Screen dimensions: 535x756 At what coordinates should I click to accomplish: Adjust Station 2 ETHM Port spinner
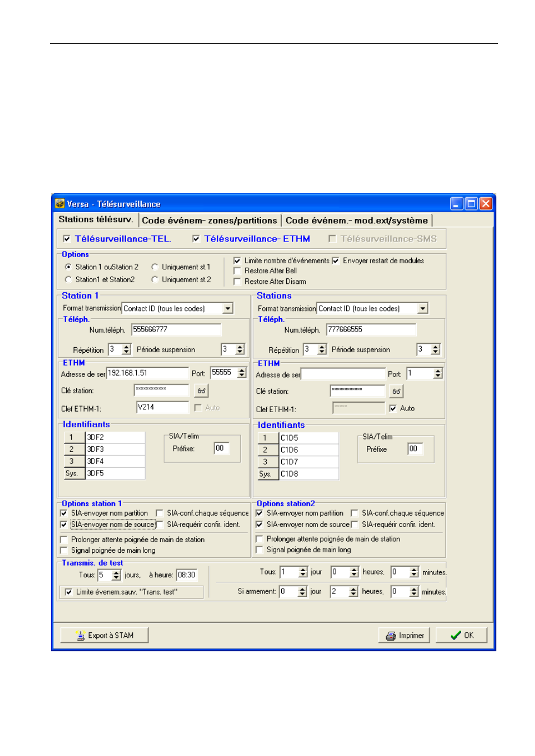click(x=438, y=374)
